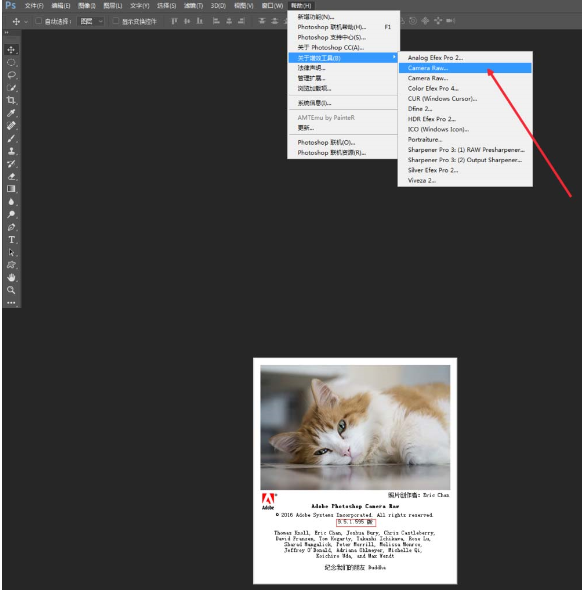The image size is (584, 590).
Task: Toggle the 自动选择 auto-select checkbox
Action: pyautogui.click(x=38, y=21)
